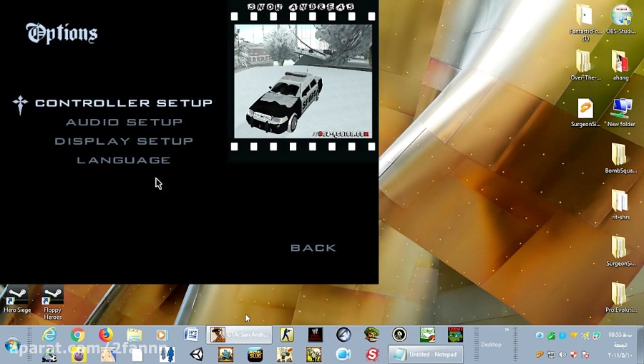The width and height of the screenshot is (644, 364).
Task: Open Metal Slug from the taskbar
Action: point(255,355)
